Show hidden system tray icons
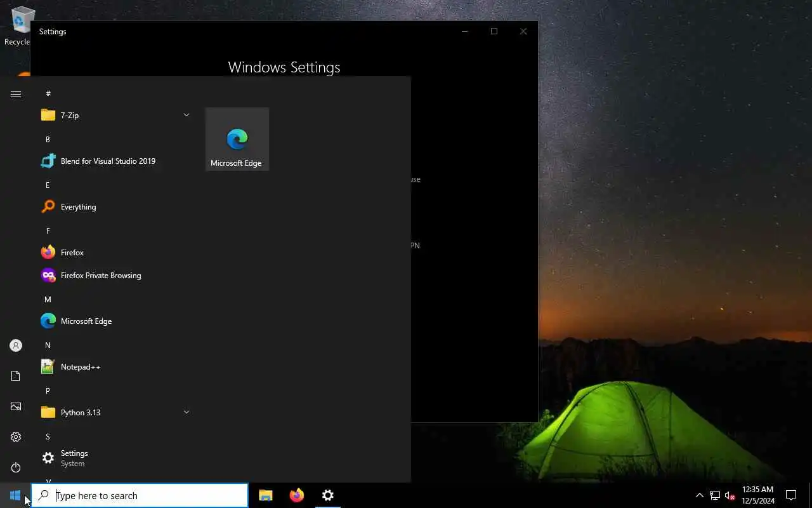 700,495
